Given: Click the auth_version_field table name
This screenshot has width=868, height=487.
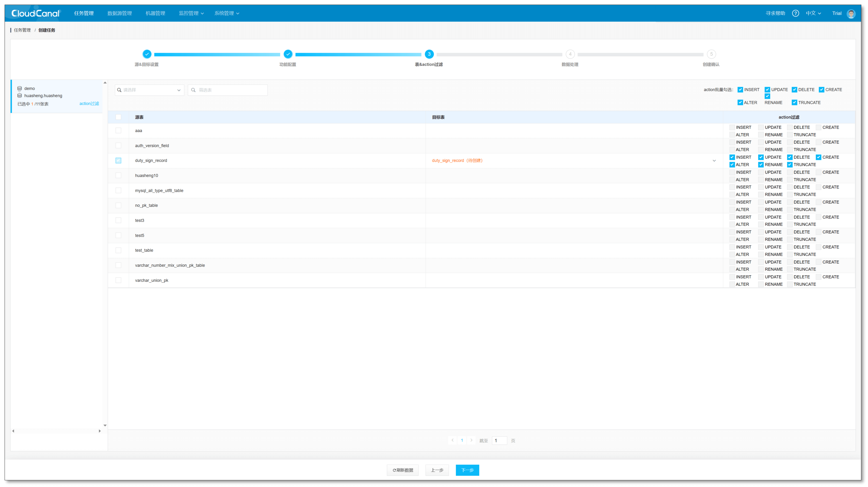Looking at the screenshot, I should [x=152, y=146].
